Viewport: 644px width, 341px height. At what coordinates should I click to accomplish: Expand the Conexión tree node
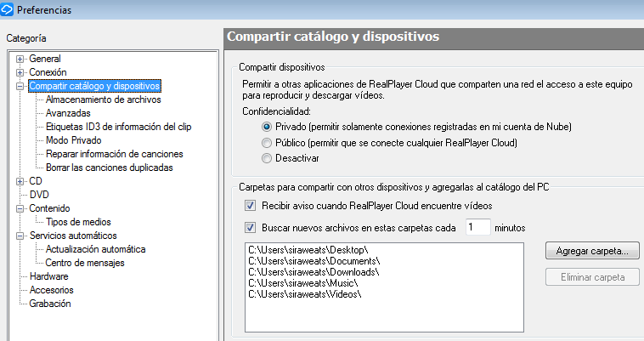(x=20, y=72)
